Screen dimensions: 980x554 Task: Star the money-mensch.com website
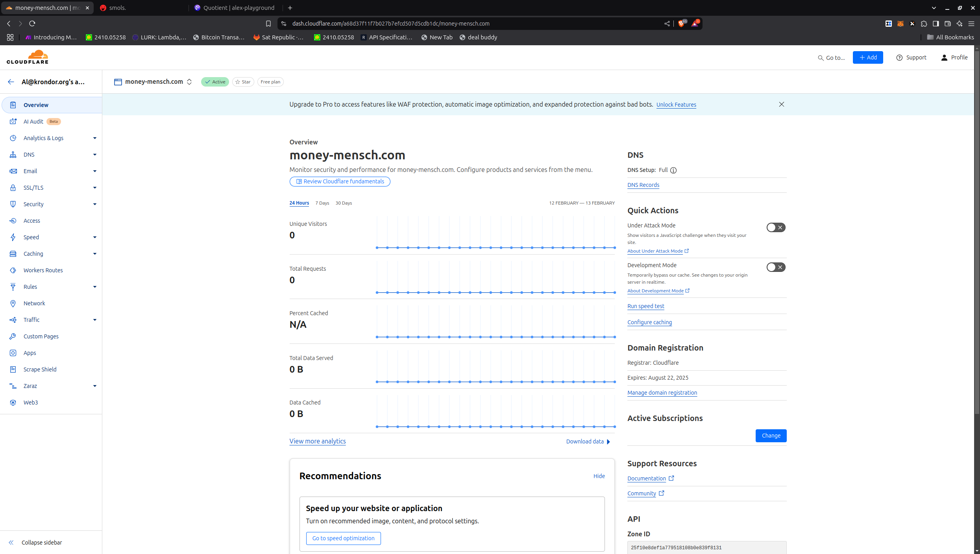click(243, 82)
